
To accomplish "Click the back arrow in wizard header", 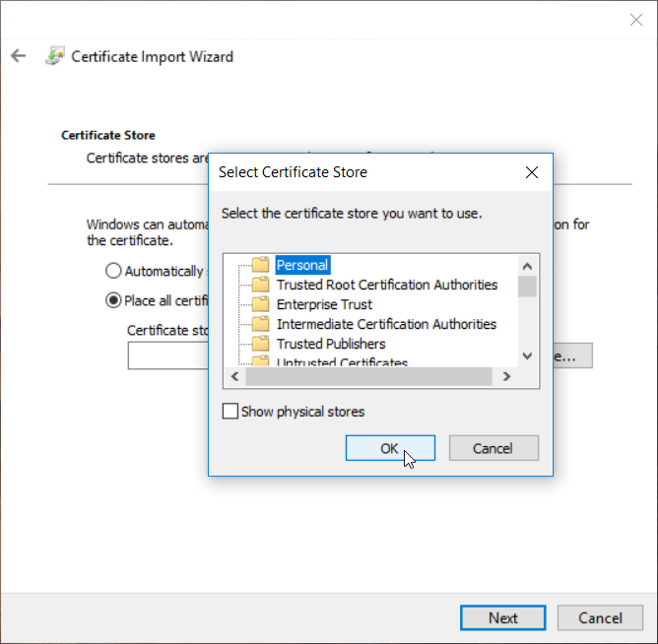I will click(x=18, y=56).
